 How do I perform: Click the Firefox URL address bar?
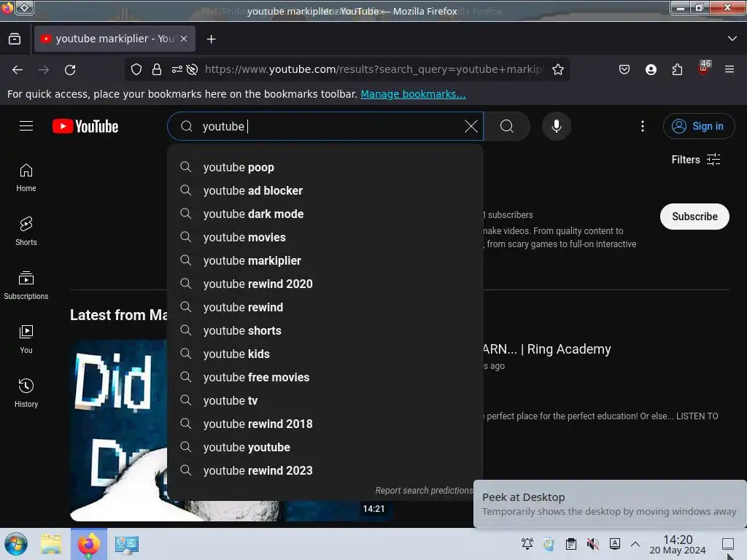click(x=374, y=69)
